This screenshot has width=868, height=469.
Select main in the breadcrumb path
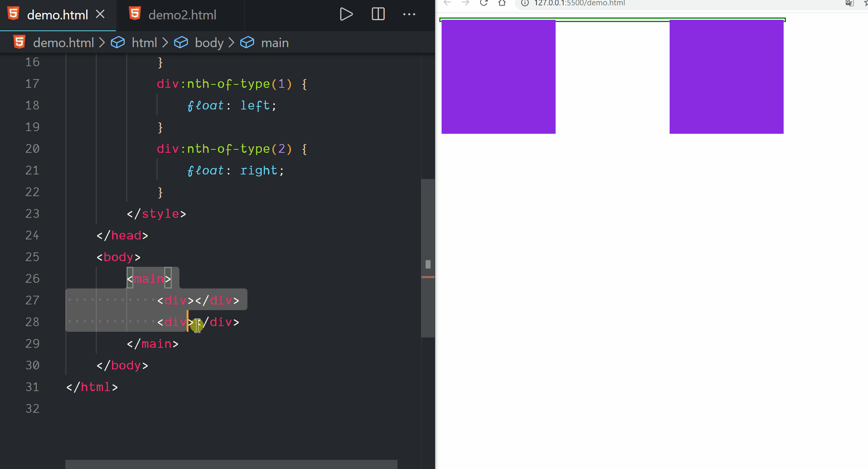pos(275,43)
